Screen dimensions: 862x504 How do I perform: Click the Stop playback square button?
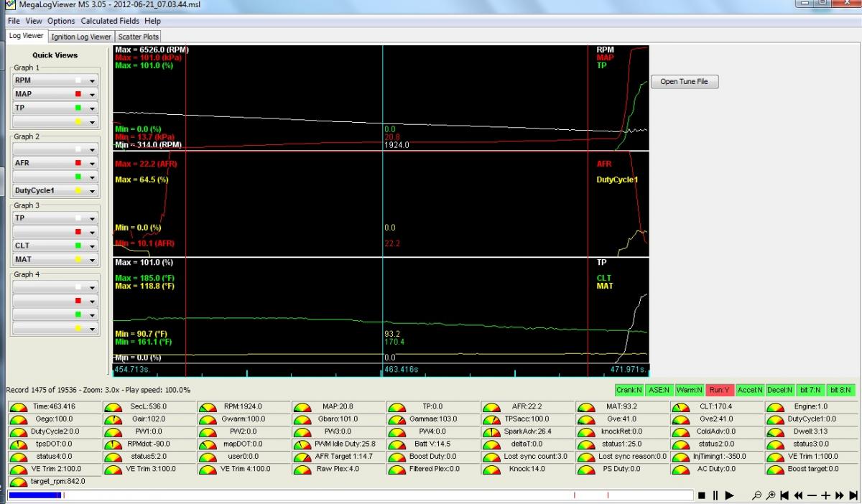[x=701, y=495]
